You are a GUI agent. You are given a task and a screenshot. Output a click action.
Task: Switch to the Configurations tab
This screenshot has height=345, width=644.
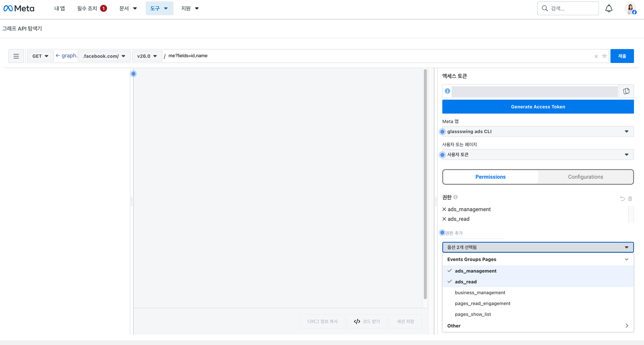[x=586, y=177]
